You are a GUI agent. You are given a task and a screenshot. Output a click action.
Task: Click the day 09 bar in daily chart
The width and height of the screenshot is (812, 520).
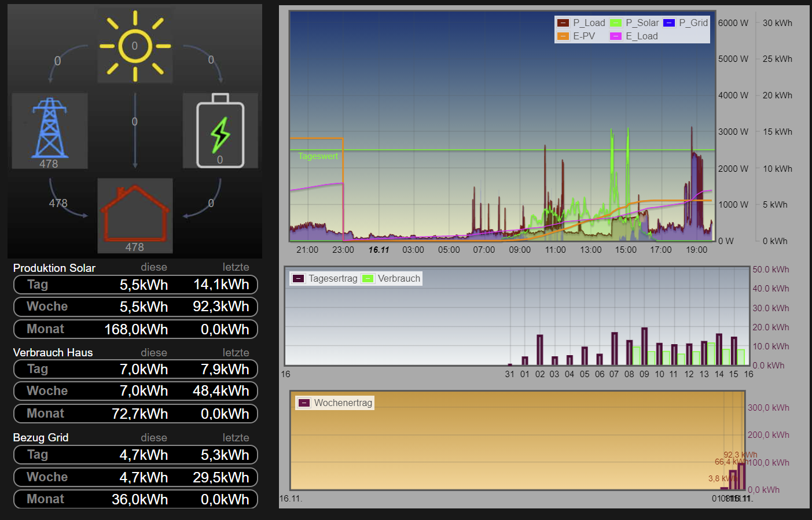[644, 346]
